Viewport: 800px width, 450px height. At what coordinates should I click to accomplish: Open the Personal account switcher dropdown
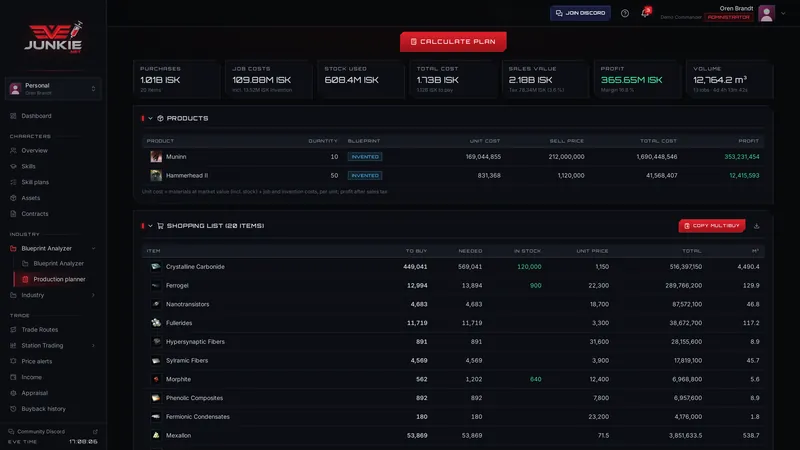coord(53,89)
